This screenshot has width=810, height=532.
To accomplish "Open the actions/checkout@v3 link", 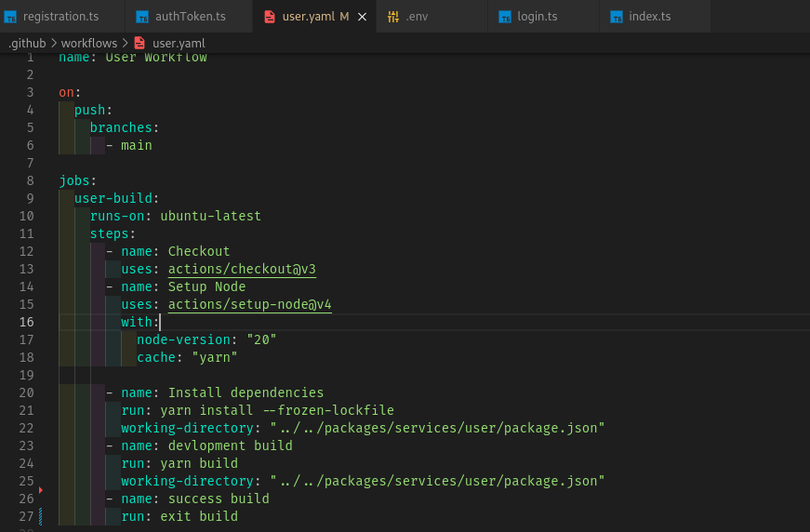I will click(242, 269).
